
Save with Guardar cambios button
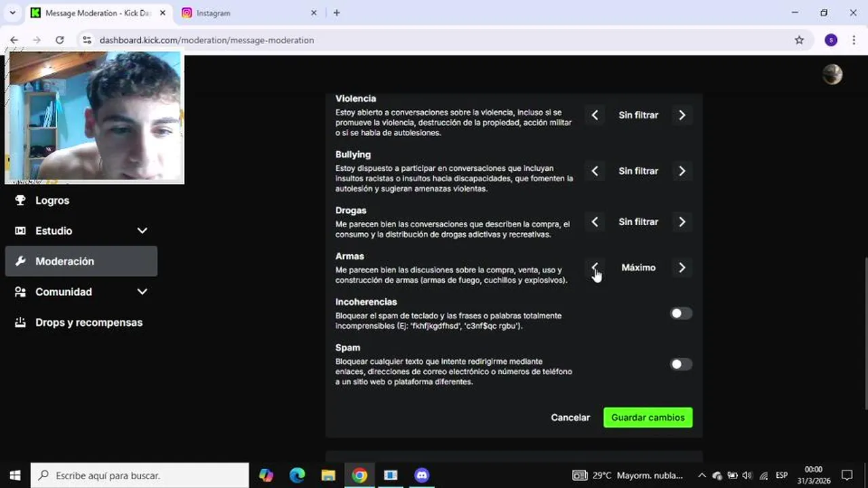648,418
